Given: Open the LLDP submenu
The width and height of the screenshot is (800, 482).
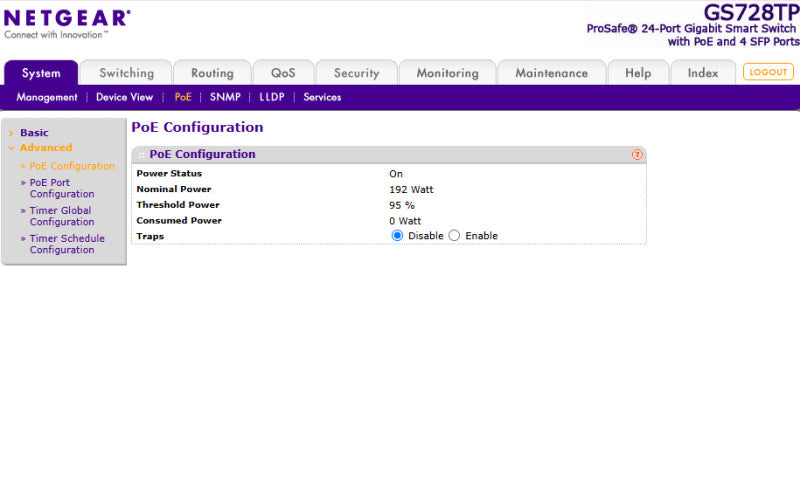Looking at the screenshot, I should pos(271,97).
